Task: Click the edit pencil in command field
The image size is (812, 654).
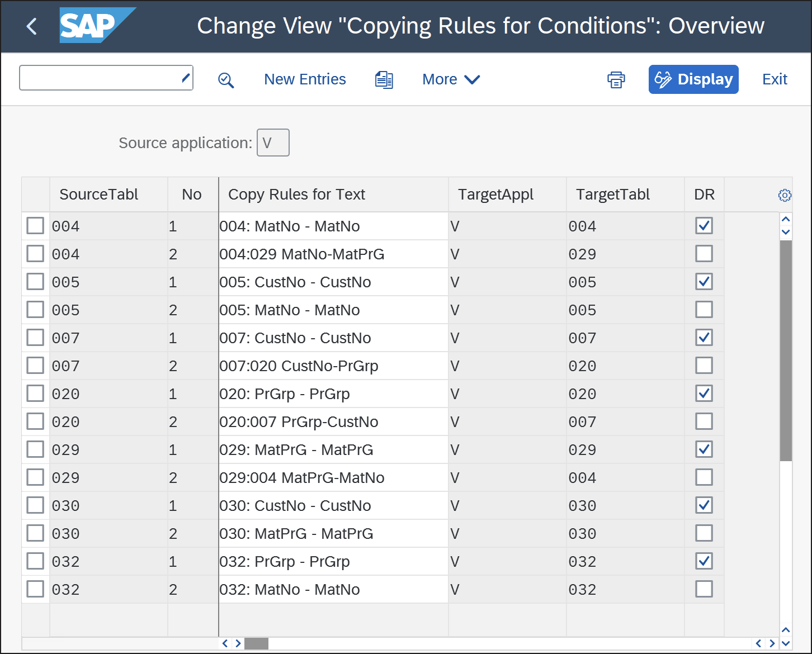Action: click(186, 78)
